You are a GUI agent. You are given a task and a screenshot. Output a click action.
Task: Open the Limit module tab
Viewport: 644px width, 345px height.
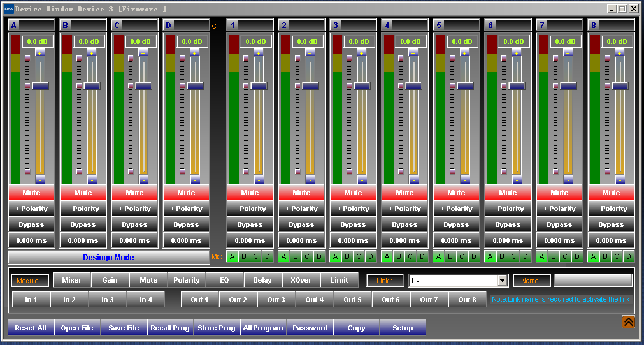click(340, 280)
